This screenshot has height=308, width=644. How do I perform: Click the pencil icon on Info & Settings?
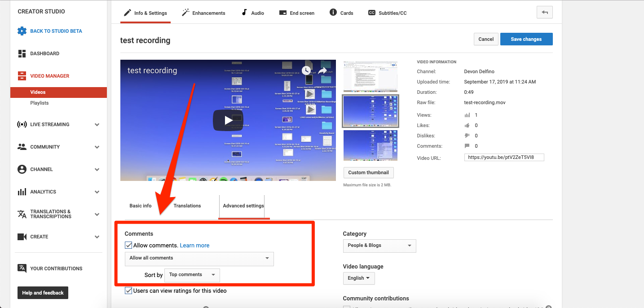[128, 13]
